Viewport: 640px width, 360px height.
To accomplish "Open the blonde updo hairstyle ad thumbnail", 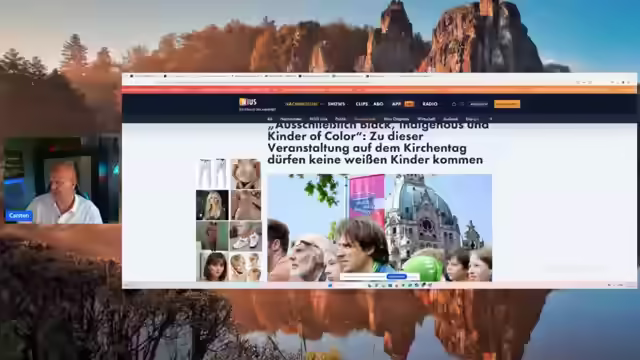I will (246, 267).
